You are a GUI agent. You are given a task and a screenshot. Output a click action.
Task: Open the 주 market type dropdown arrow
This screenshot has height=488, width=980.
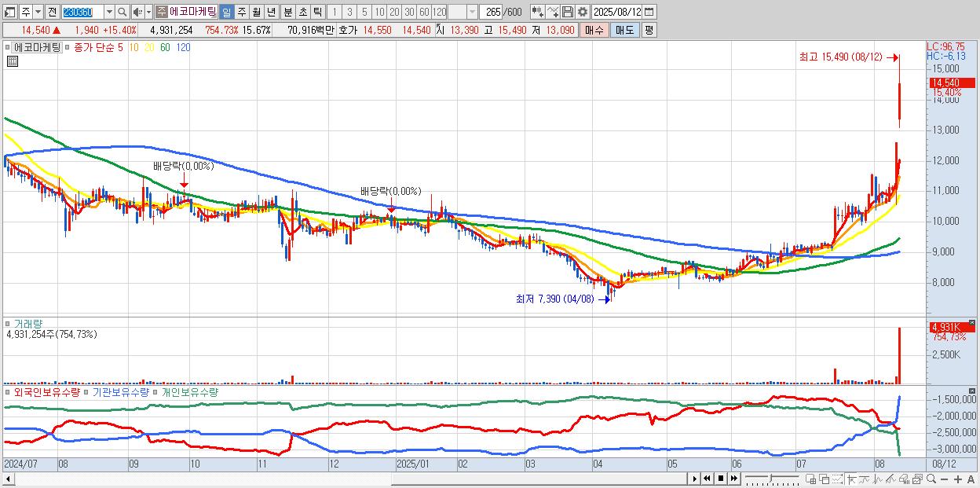[38, 12]
